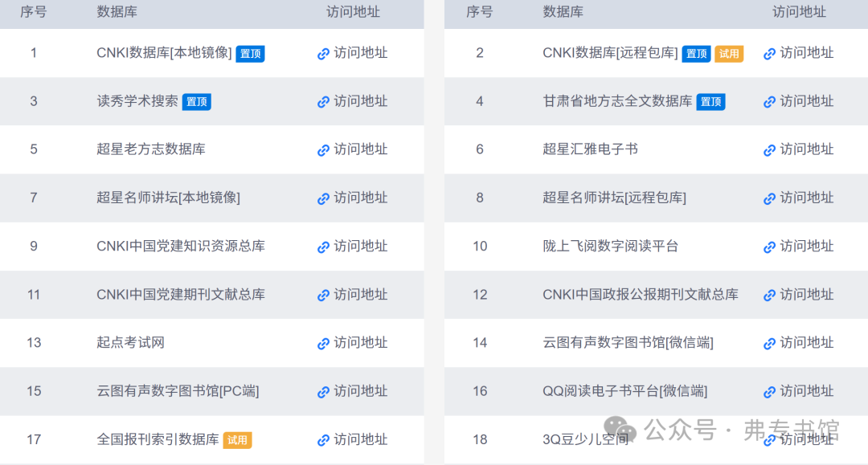868x465 pixels.
Task: Select database name 起点考试网
Action: point(131,343)
